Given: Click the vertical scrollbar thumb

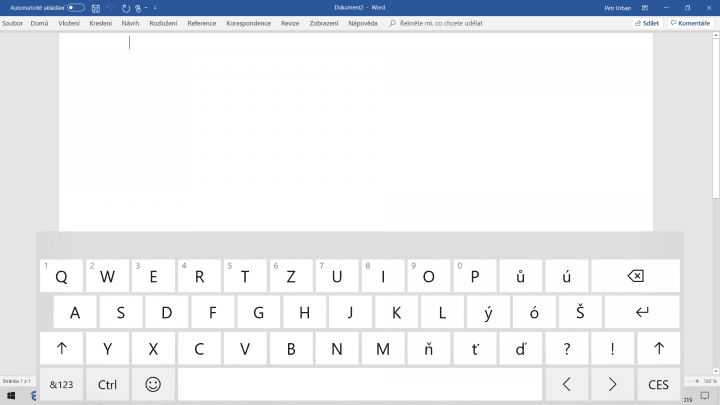Looking at the screenshot, I should point(716,118).
